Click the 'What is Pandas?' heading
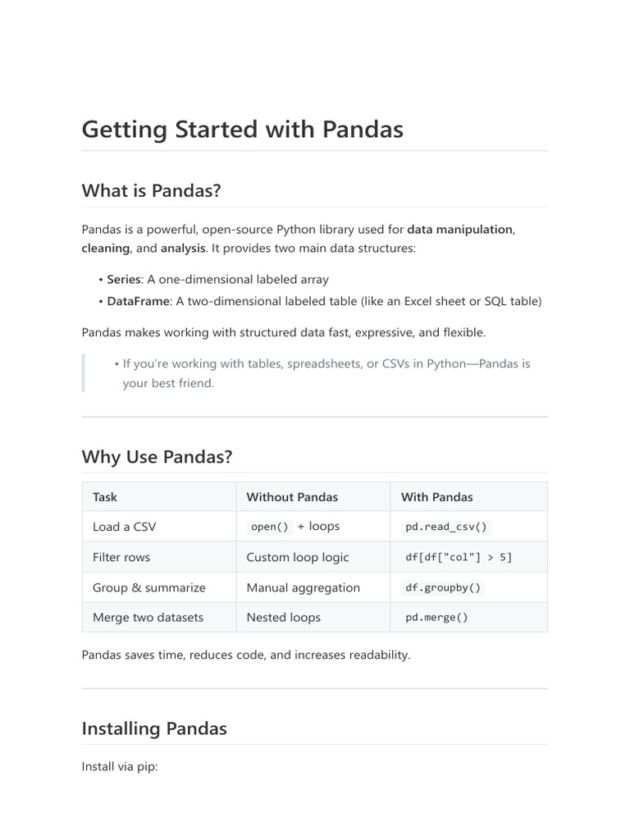This screenshot has height=840, width=630. (151, 190)
